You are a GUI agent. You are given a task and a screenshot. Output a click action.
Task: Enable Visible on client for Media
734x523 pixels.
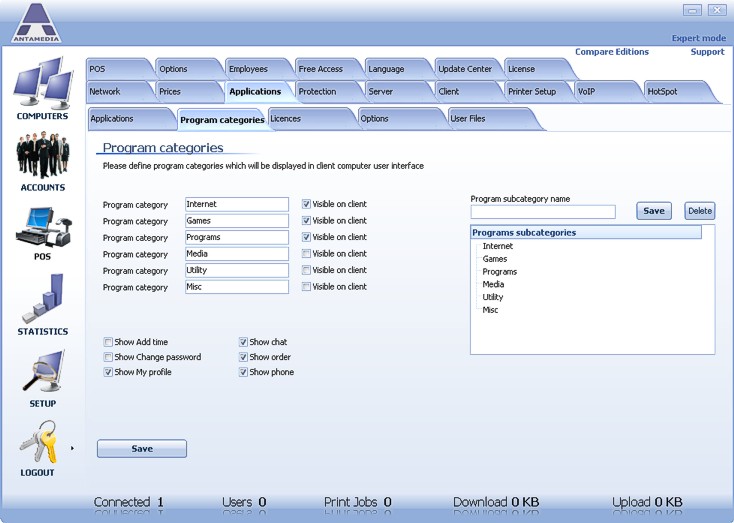tap(306, 254)
